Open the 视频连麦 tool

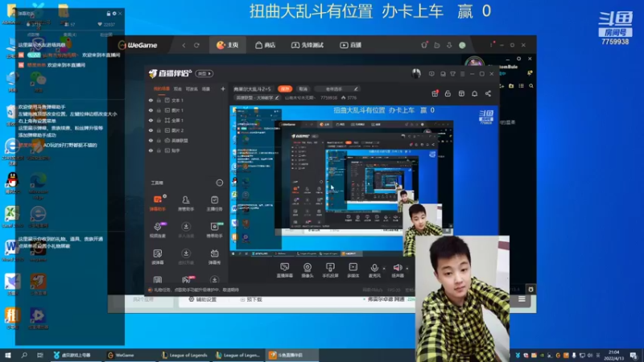click(157, 229)
